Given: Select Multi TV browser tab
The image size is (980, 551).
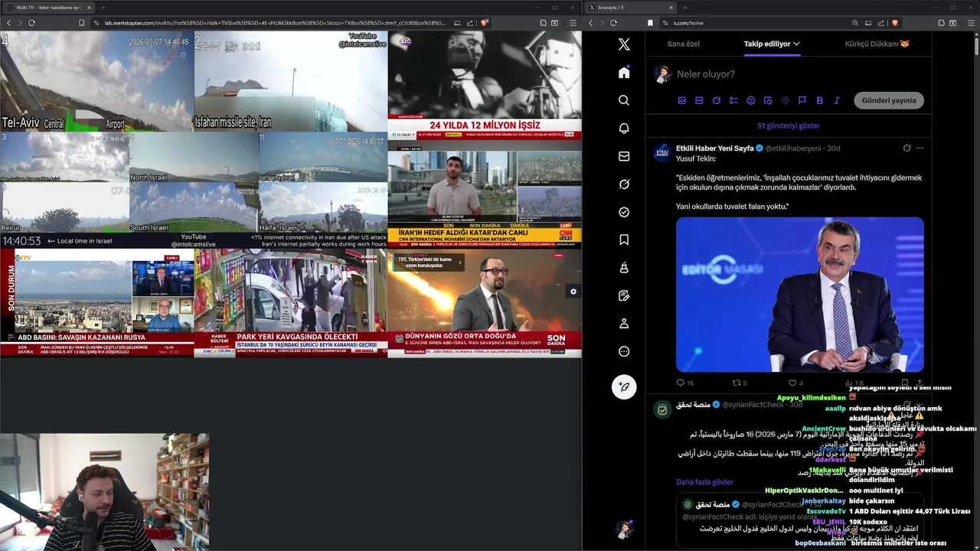Looking at the screenshot, I should click(x=47, y=7).
